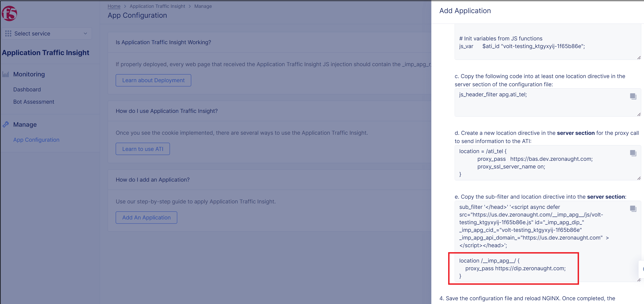Click inside the js_header_filter textarea

[547, 102]
